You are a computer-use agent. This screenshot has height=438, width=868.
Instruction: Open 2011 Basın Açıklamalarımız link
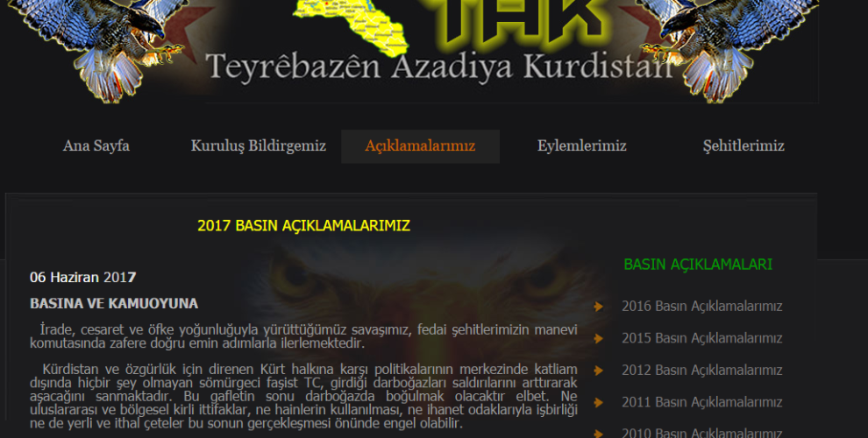702,402
